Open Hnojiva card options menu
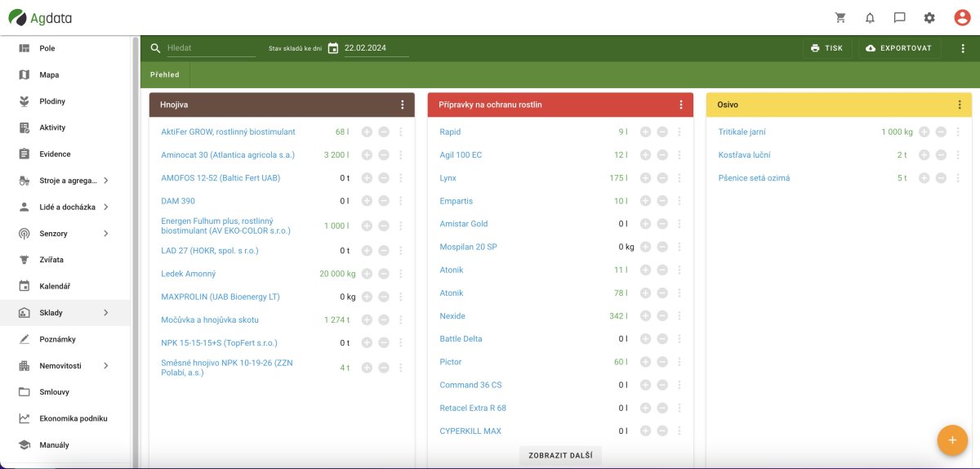The image size is (980, 469). point(402,105)
